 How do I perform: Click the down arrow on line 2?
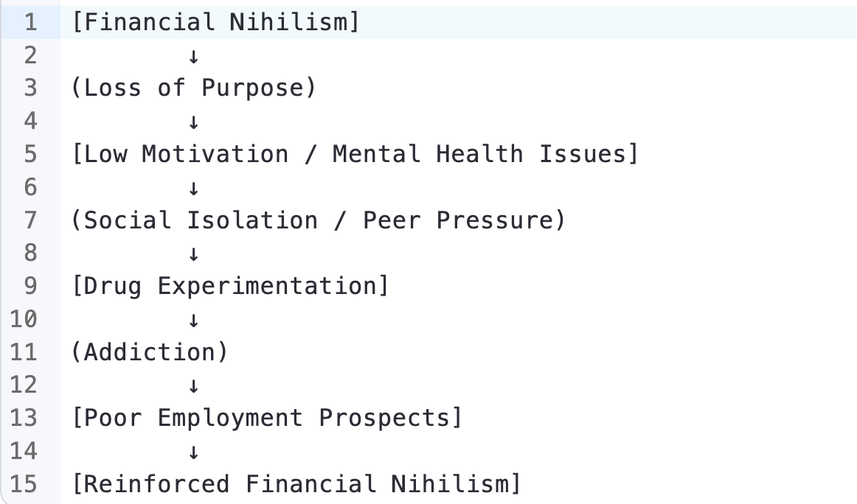coord(194,56)
